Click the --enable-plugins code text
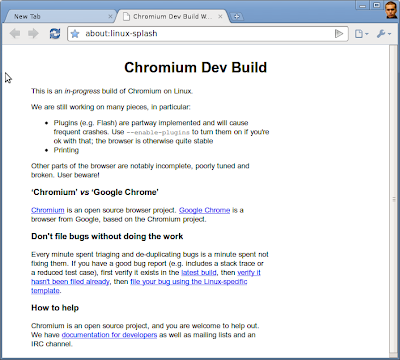The height and width of the screenshot is (360, 400). click(x=158, y=132)
